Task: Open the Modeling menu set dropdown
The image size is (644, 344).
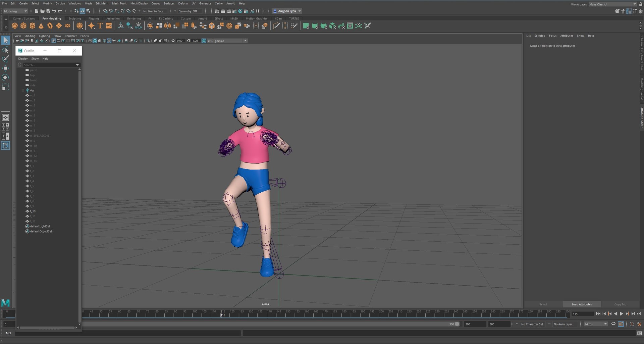Action: tap(15, 11)
